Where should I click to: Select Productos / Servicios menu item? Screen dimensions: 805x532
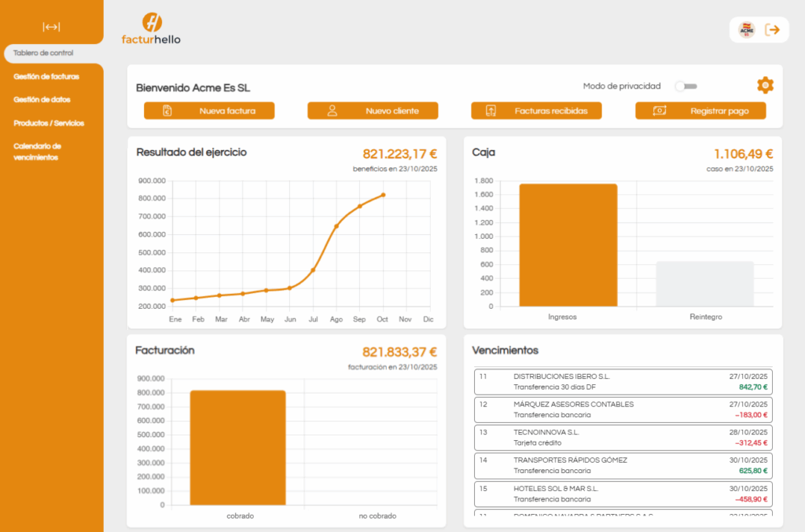[x=49, y=123]
